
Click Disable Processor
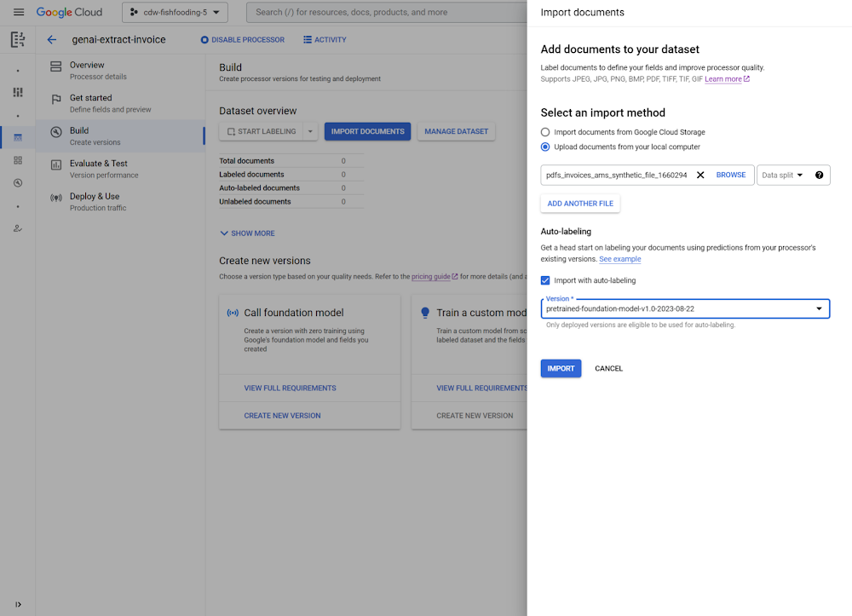click(x=242, y=40)
